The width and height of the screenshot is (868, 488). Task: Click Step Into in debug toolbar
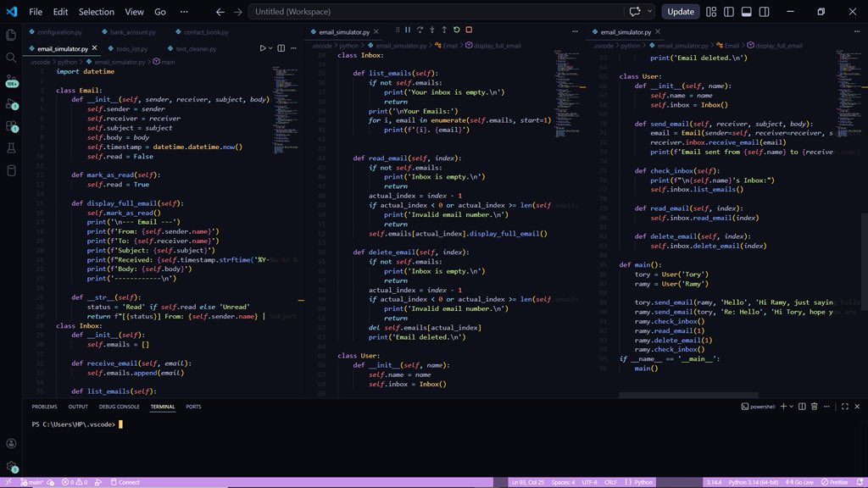[431, 30]
